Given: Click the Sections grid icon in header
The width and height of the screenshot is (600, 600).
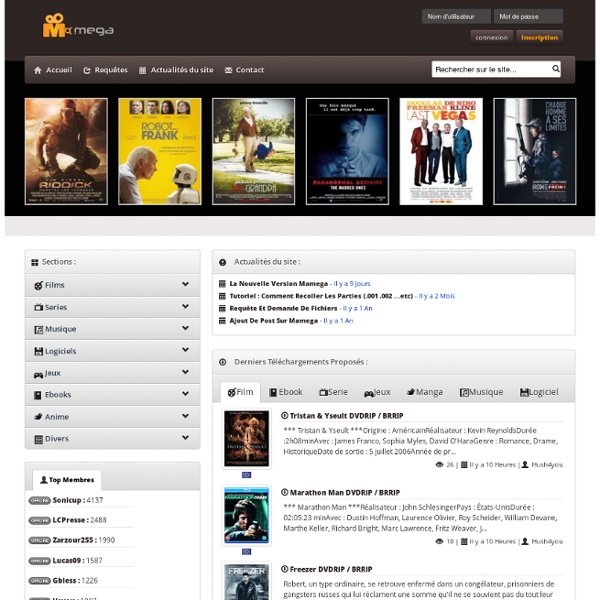Looking at the screenshot, I should click(35, 262).
